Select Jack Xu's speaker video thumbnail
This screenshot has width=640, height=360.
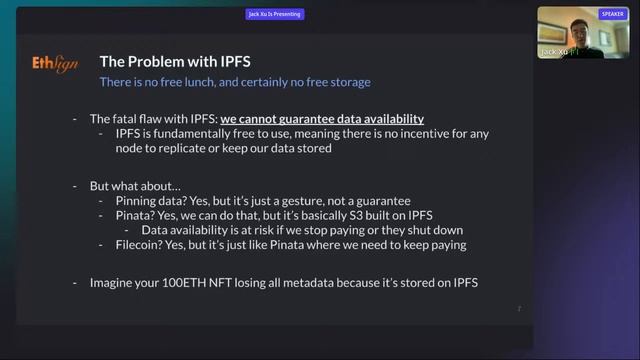(x=583, y=32)
